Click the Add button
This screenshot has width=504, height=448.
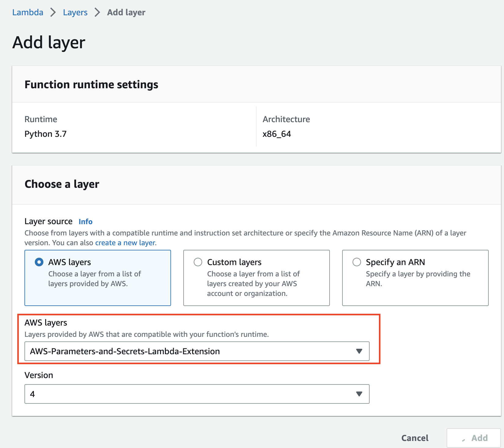tap(473, 438)
